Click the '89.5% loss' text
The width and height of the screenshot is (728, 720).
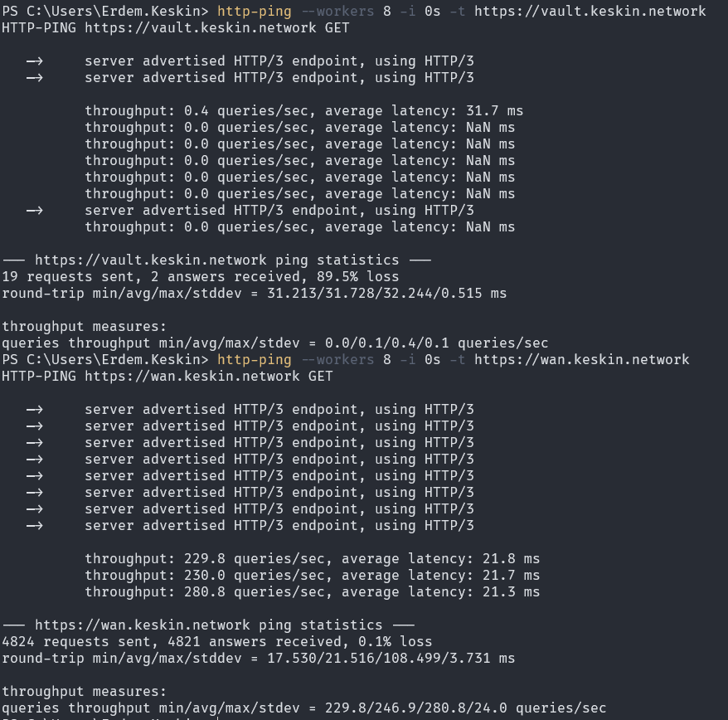point(357,276)
